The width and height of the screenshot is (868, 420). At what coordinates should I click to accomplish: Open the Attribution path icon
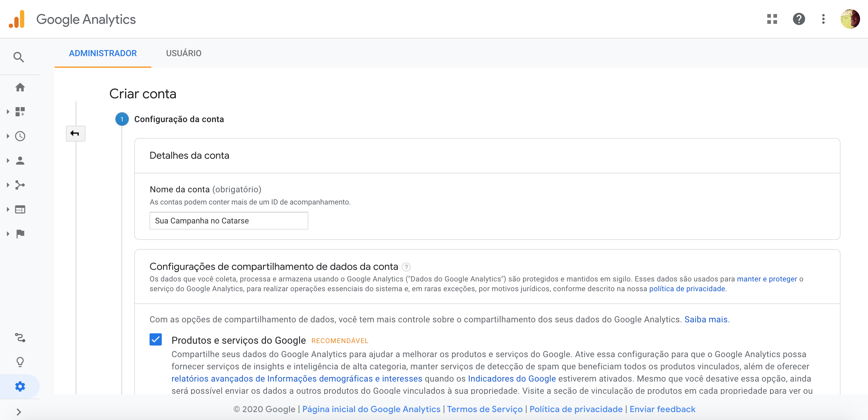click(20, 337)
